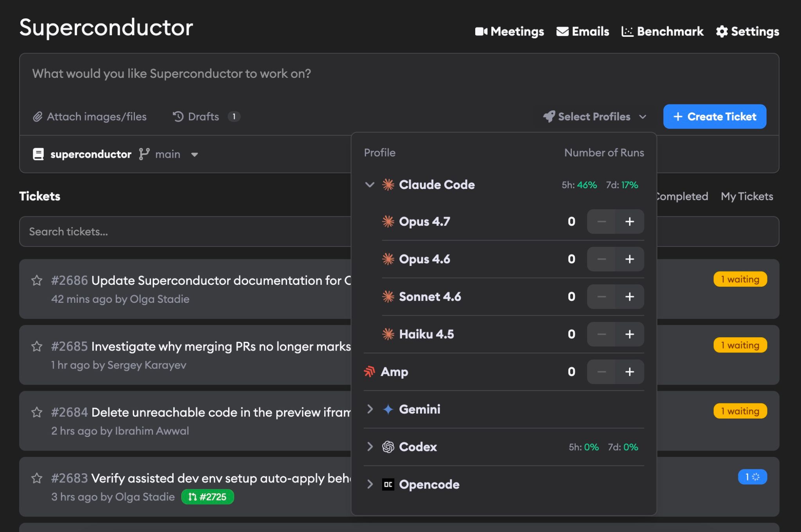Select the superconductor repository name
The image size is (801, 532).
[91, 154]
